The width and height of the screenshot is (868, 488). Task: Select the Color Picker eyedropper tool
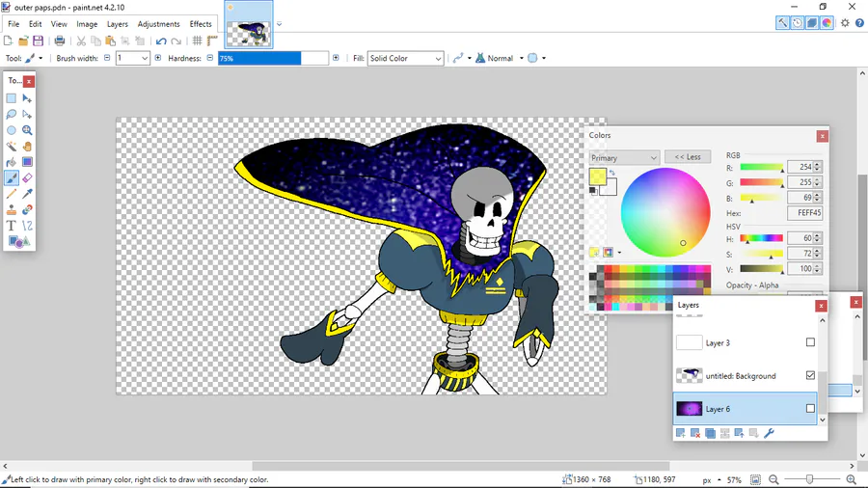(x=27, y=194)
